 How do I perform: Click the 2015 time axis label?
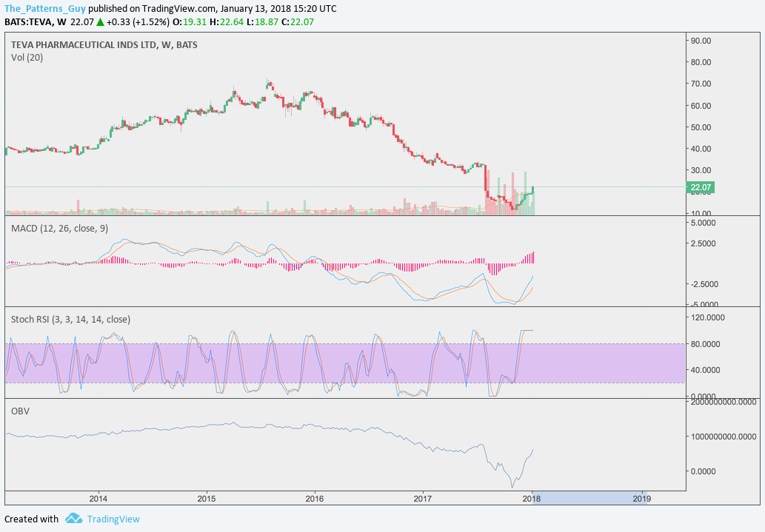point(207,499)
